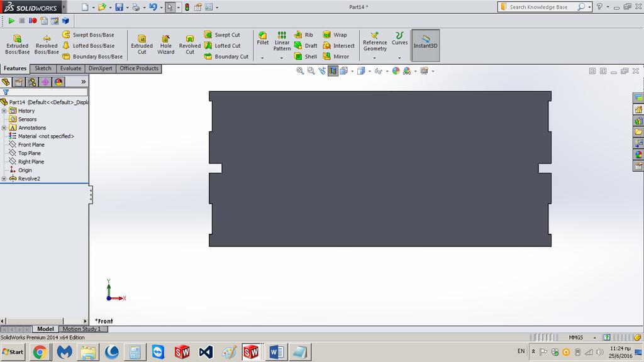The width and height of the screenshot is (644, 362).
Task: Choose Swept Boss/Base feature
Action: (x=88, y=35)
